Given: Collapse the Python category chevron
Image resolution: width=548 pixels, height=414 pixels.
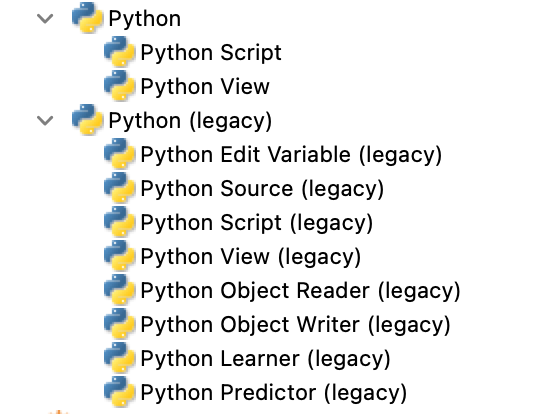Looking at the screenshot, I should (x=45, y=19).
